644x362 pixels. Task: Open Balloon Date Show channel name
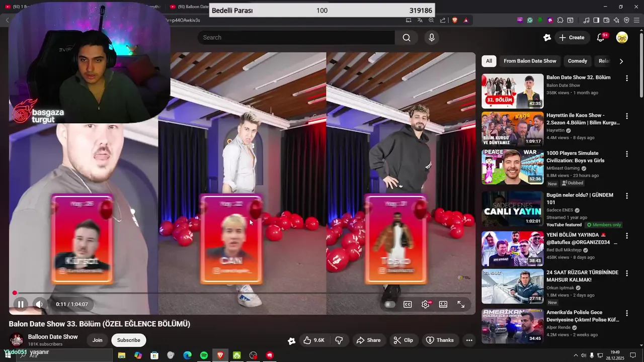pyautogui.click(x=53, y=337)
